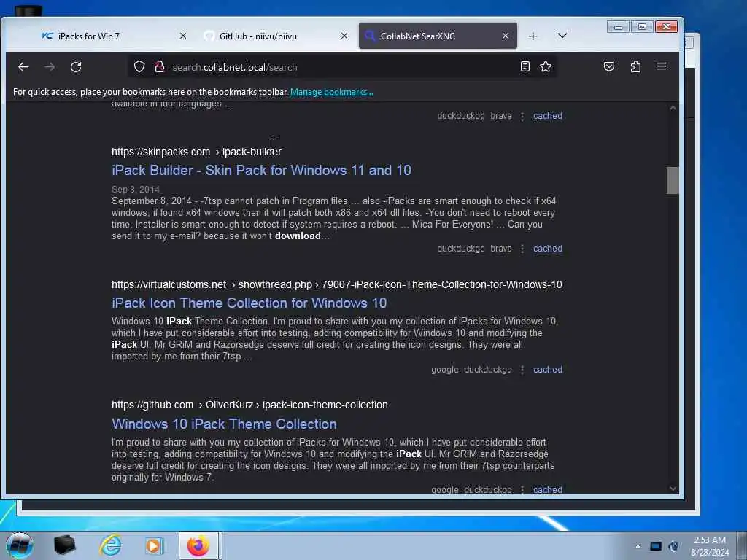Open a new tab with the plus button

(533, 36)
